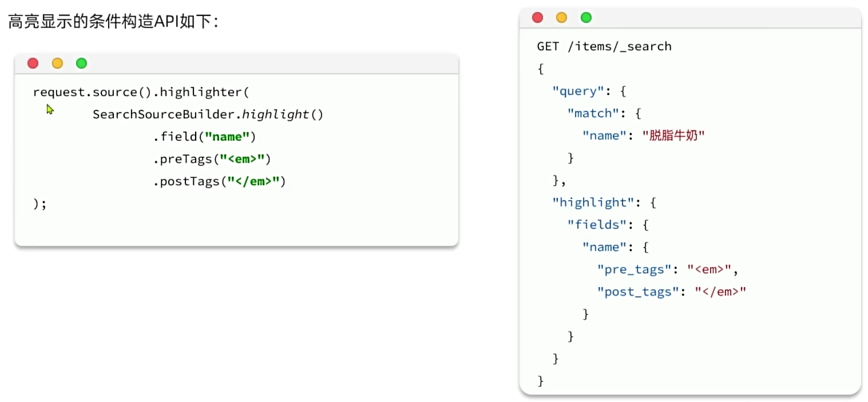This screenshot has width=868, height=402.
Task: Click the green dot on the Java code window
Action: (81, 63)
